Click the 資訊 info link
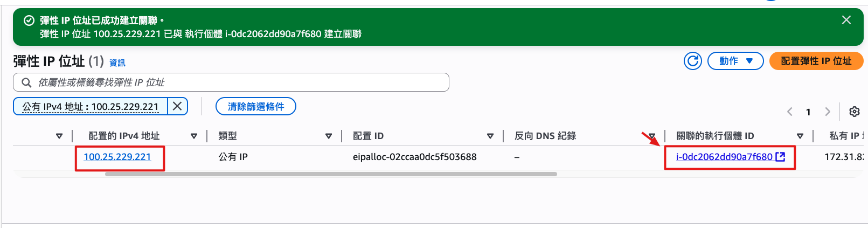This screenshot has height=228, width=868. pyautogui.click(x=117, y=63)
